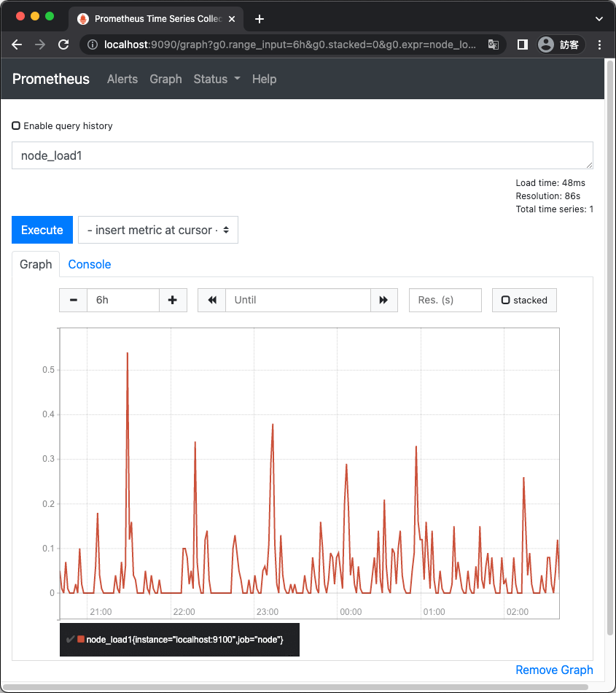Reload the Prometheus page
This screenshot has width=616, height=693.
pos(63,44)
